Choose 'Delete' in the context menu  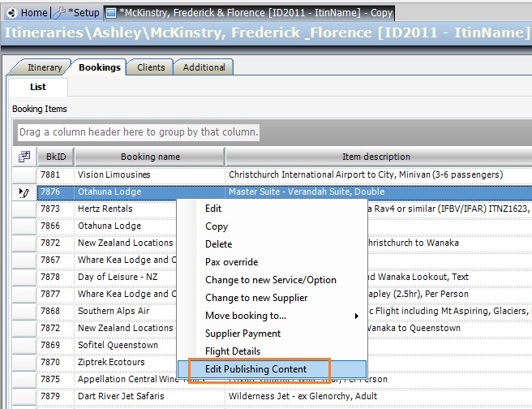pos(218,244)
